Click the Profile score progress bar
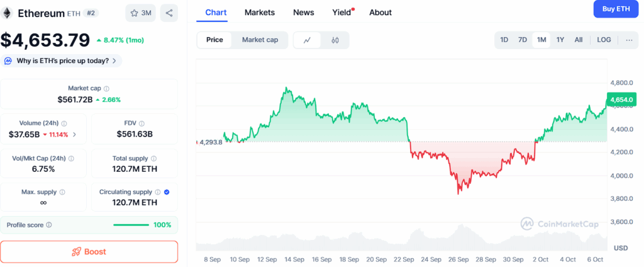The width and height of the screenshot is (644, 267). (131, 225)
